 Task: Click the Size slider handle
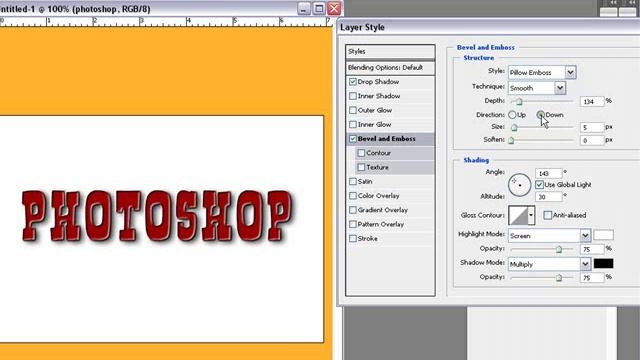click(x=514, y=128)
